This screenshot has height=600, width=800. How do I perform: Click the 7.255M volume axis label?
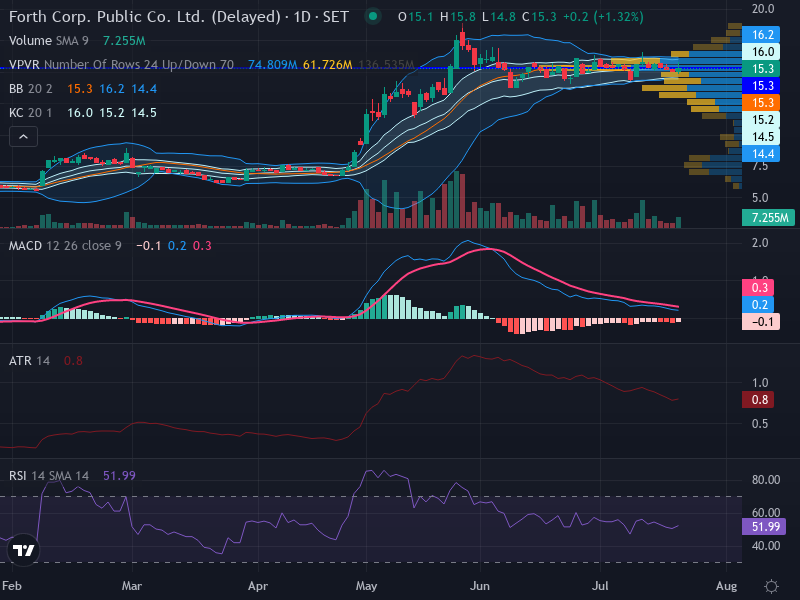768,218
